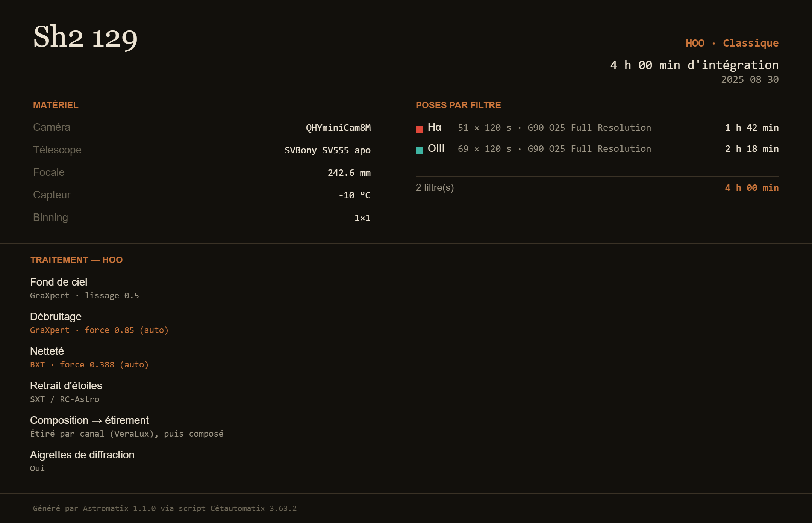Click the Hα exposure details '51 × 120 s'
The image size is (812, 523).
(485, 128)
